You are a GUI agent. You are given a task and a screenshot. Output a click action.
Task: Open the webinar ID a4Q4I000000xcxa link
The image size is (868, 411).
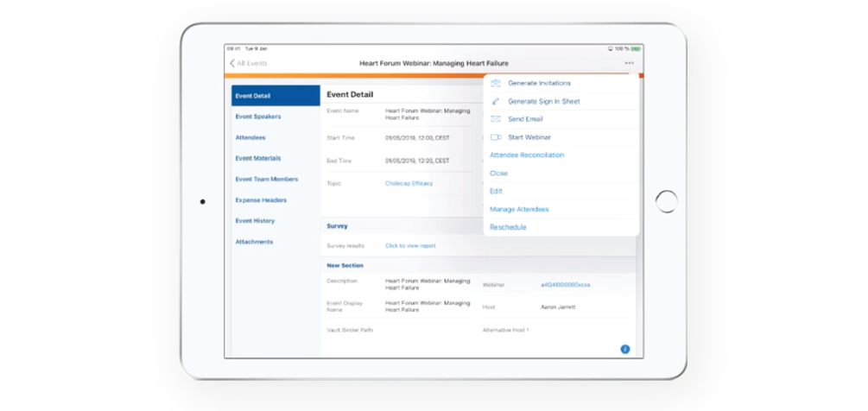pyautogui.click(x=566, y=284)
